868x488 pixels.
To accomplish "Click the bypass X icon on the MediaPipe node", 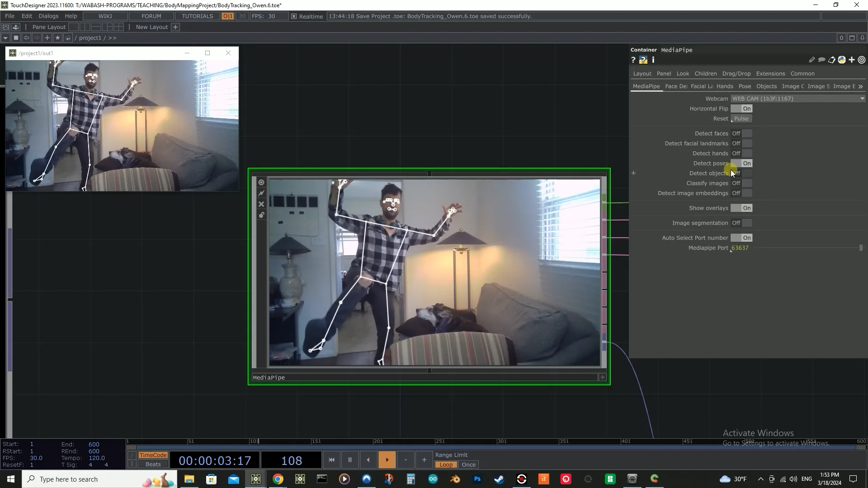I will tap(261, 204).
